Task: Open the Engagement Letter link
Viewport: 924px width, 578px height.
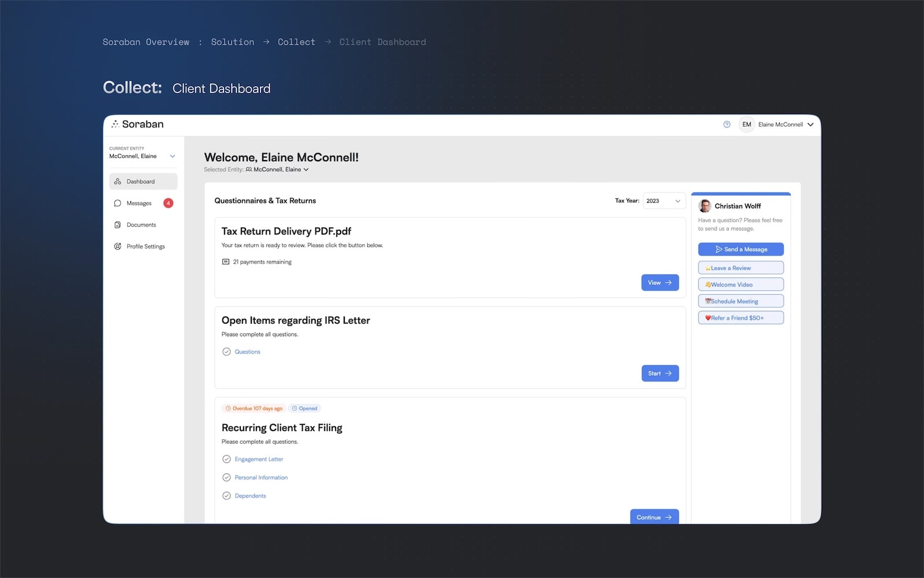Action: [259, 460]
